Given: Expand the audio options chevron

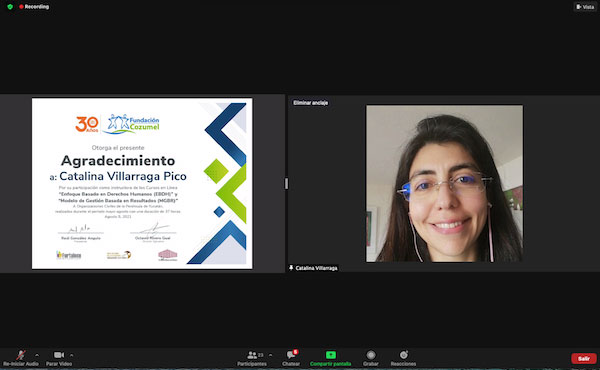Looking at the screenshot, I should (x=37, y=355).
